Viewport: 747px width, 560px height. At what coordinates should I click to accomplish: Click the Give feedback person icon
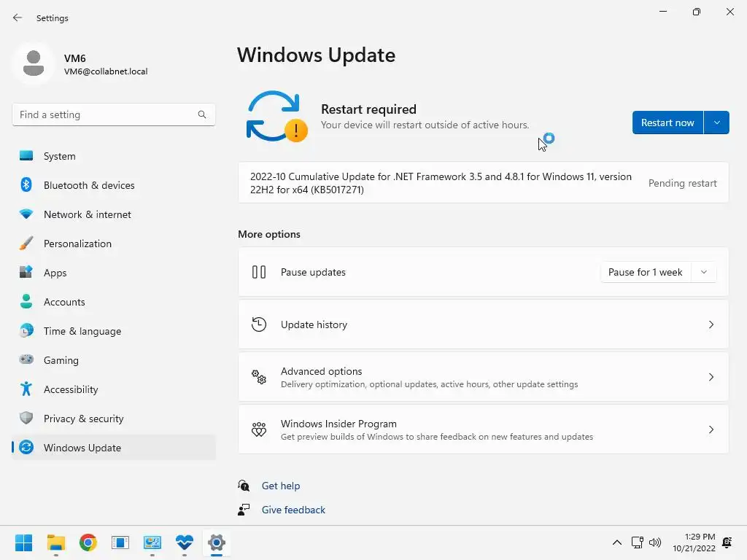(244, 510)
